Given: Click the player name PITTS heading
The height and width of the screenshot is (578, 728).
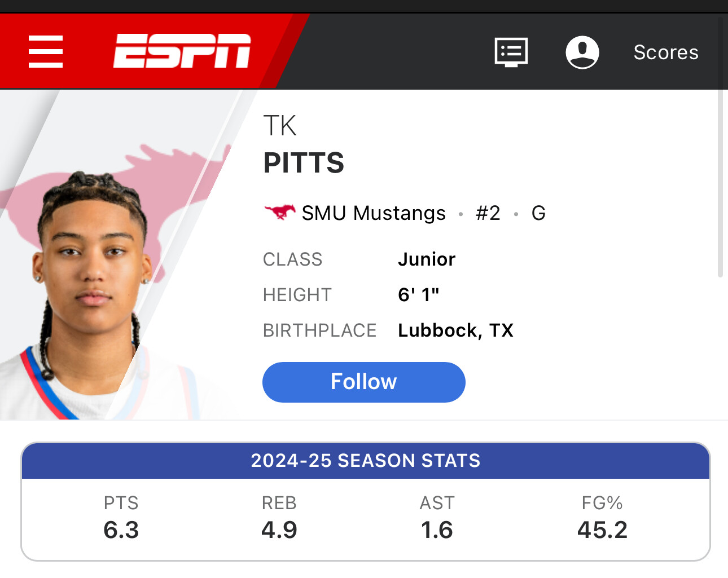Looking at the screenshot, I should click(304, 163).
